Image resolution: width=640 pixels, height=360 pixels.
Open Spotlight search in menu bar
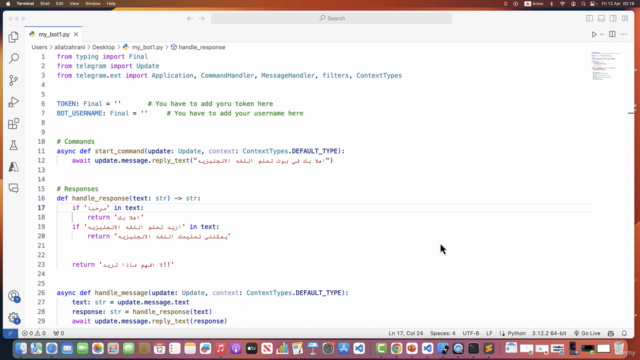[x=583, y=4]
